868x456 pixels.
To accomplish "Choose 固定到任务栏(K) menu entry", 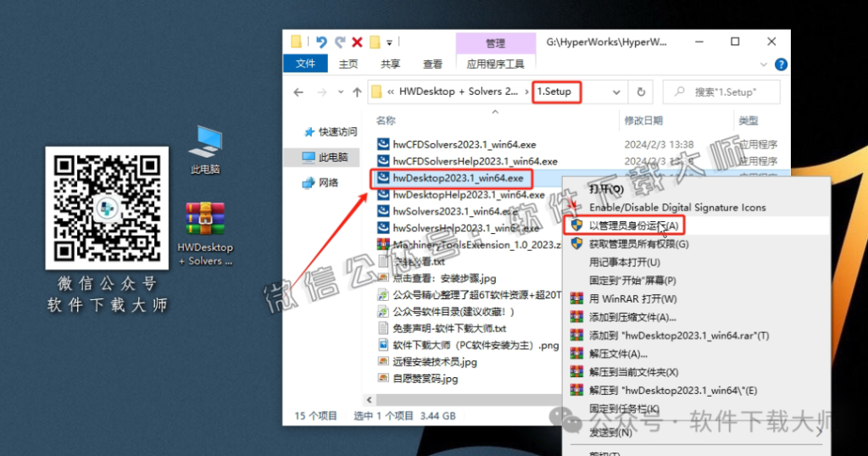I will [624, 409].
